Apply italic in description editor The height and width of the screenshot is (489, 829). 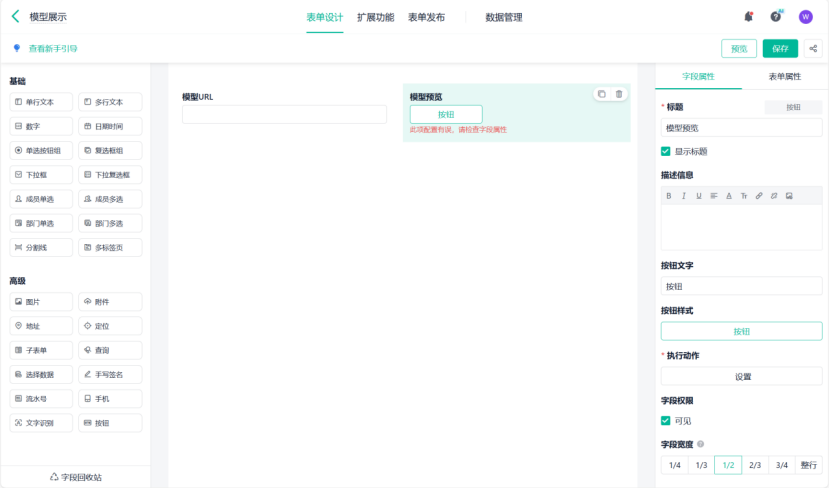pyautogui.click(x=684, y=196)
